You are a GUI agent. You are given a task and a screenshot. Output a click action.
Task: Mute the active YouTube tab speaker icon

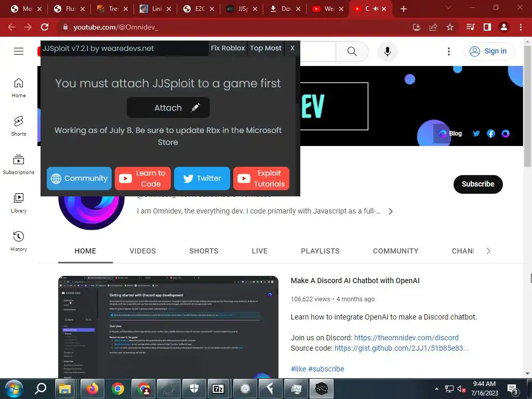point(376,9)
